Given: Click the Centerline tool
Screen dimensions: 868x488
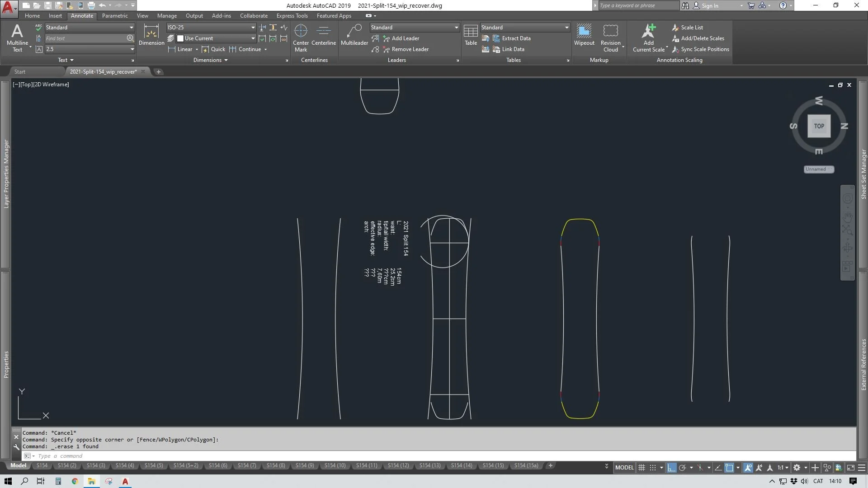Looking at the screenshot, I should (x=323, y=35).
